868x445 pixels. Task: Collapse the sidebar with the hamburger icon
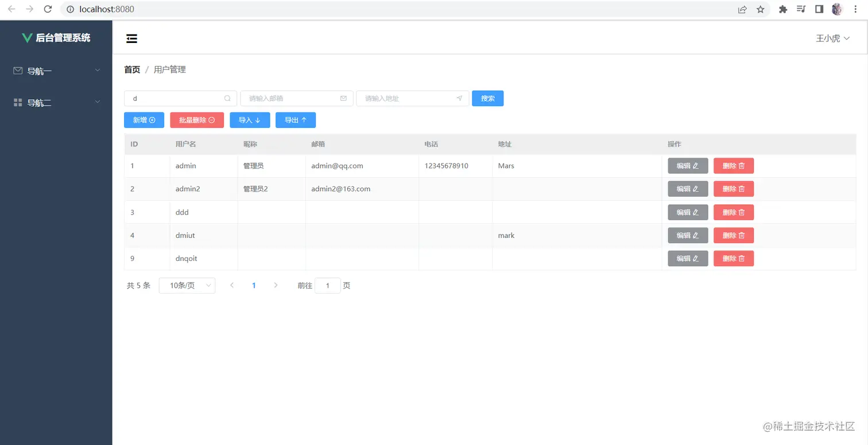pos(132,38)
